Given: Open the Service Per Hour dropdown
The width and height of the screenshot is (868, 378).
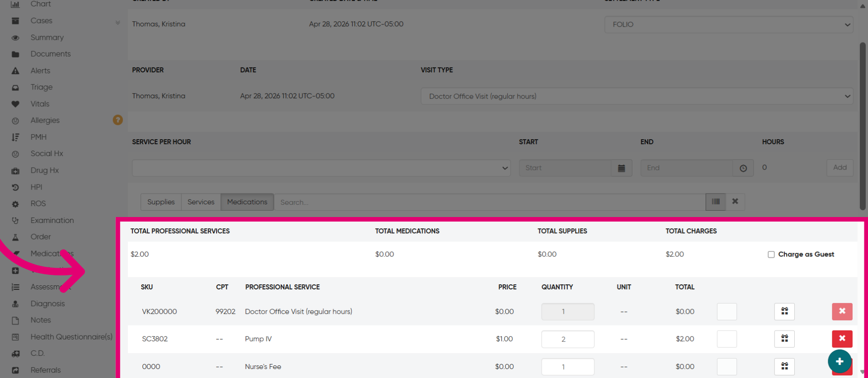Looking at the screenshot, I should 321,168.
